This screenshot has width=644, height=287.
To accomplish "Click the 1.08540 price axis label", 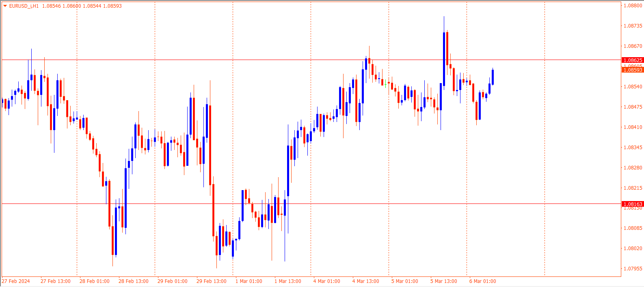I will (x=633, y=87).
